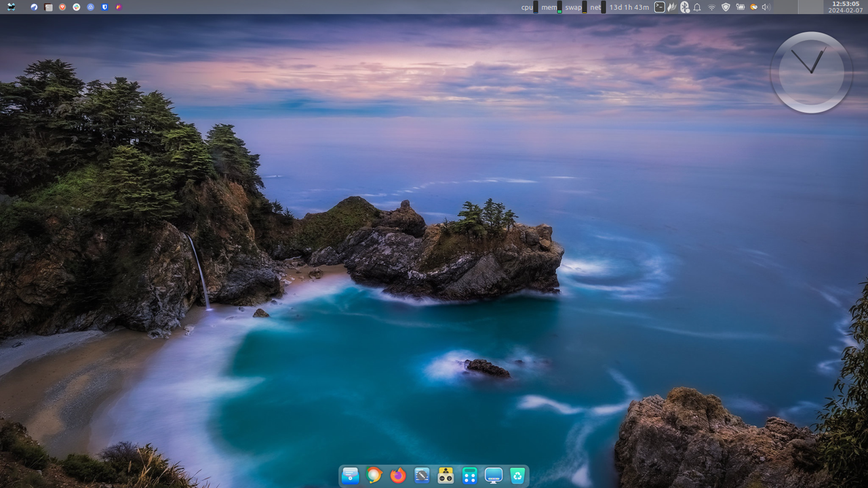This screenshot has width=868, height=488.
Task: Click the leaf-shaped tray icon
Action: (672, 7)
